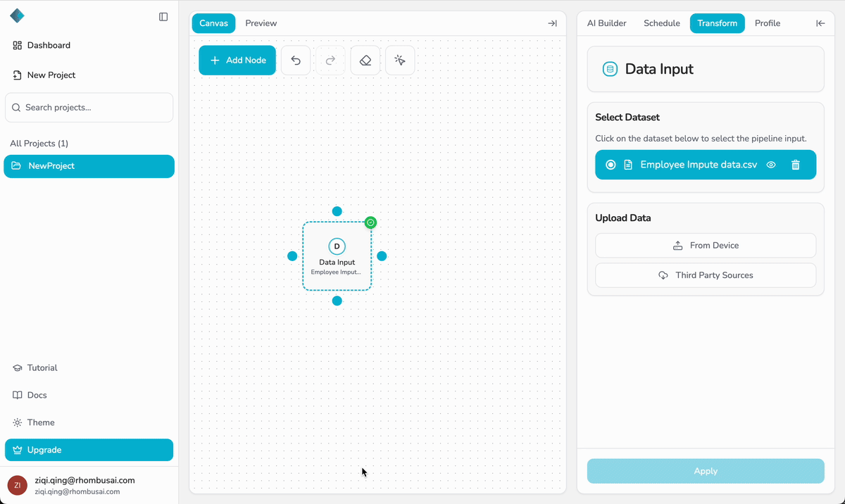Select the magic pointer tool icon
Screen dimensions: 845x504
pos(400,61)
